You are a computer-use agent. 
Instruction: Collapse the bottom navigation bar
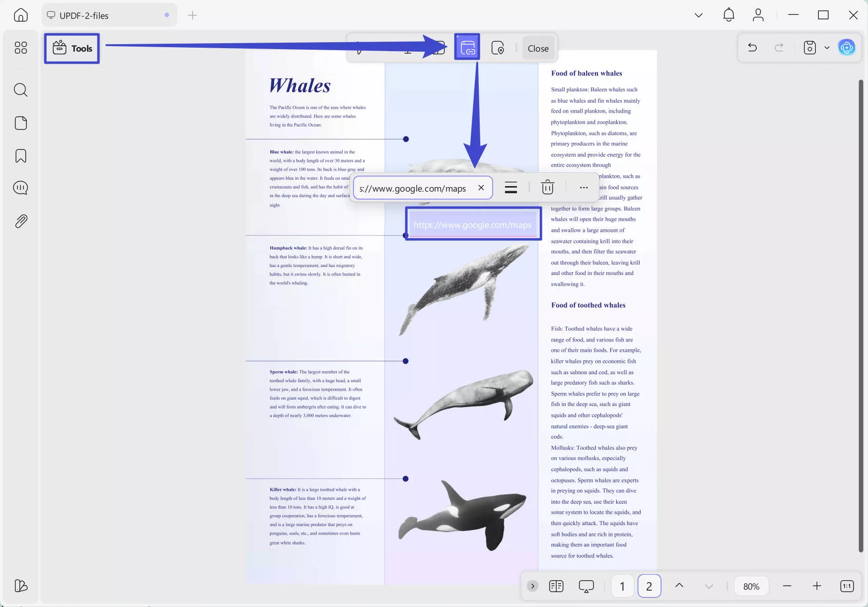(532, 586)
